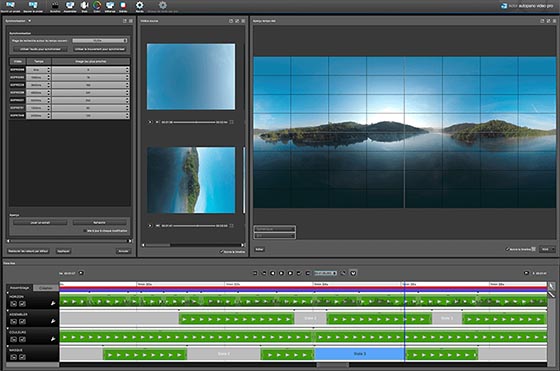
Task: Open the Synchro clapperboard tool
Action: coord(55,5)
